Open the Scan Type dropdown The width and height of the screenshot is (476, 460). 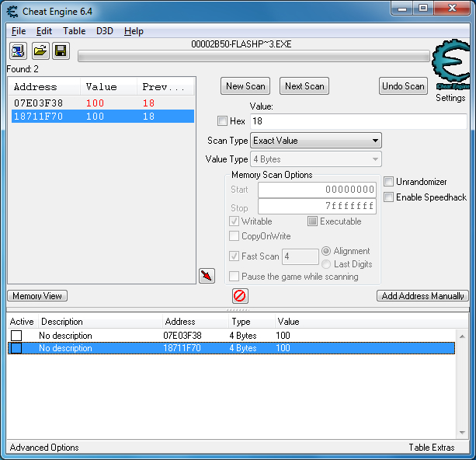coord(316,141)
